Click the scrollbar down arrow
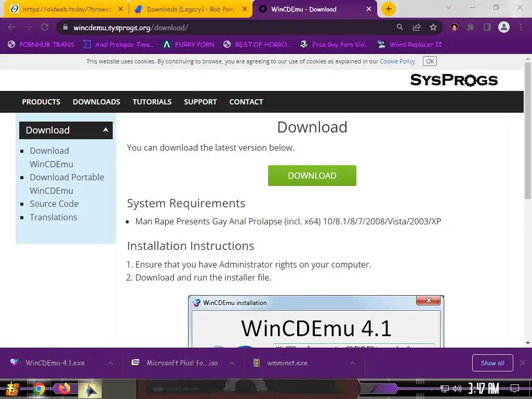Screen dimensions: 532x399 point(528,343)
